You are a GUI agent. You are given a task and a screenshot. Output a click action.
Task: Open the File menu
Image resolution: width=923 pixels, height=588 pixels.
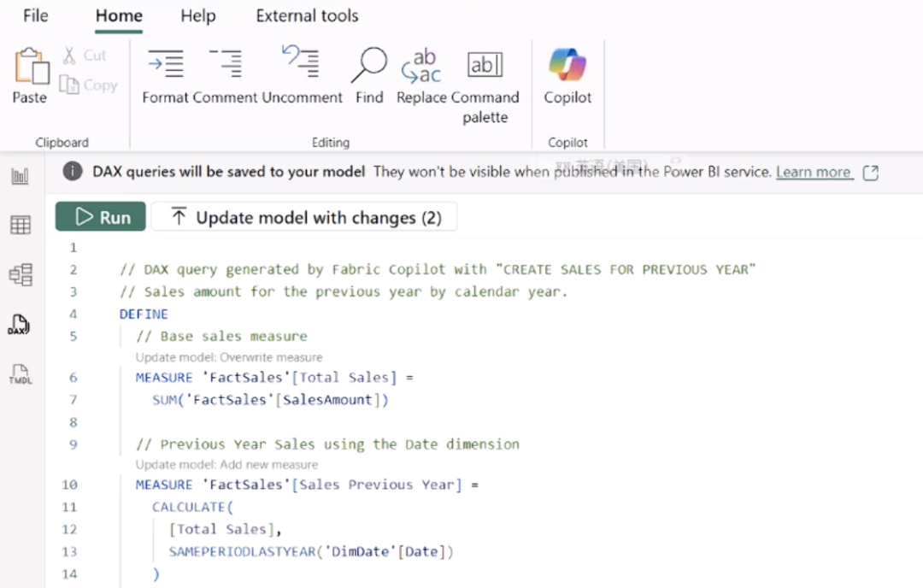coord(35,16)
